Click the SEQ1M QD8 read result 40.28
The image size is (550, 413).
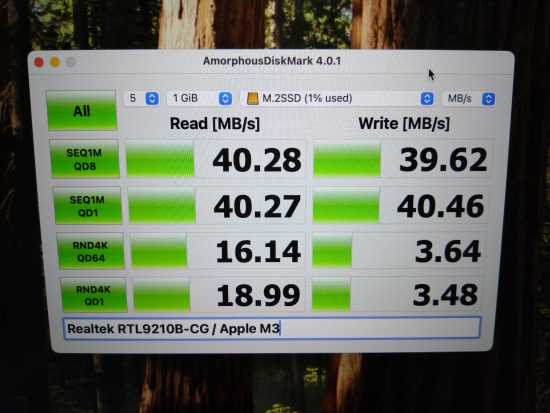click(257, 160)
